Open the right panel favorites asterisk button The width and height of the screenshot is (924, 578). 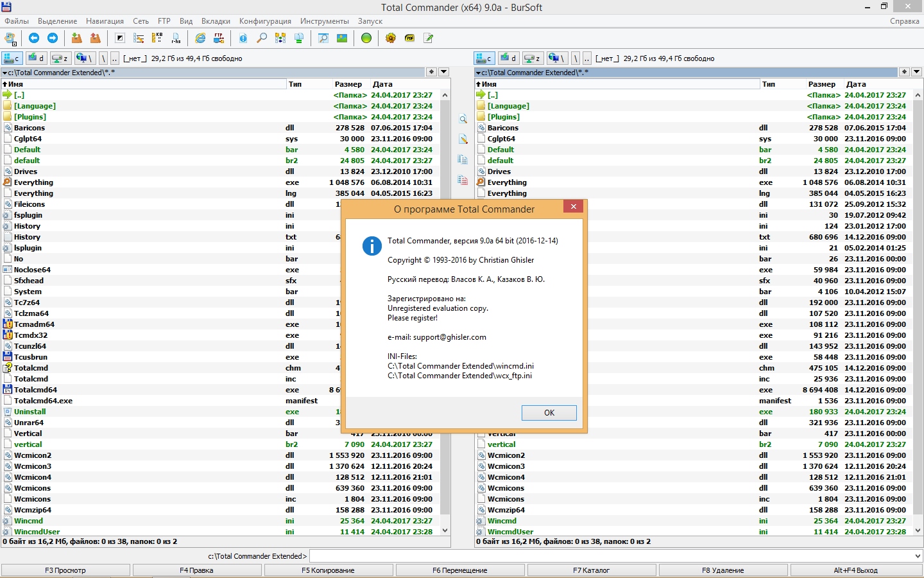[905, 72]
